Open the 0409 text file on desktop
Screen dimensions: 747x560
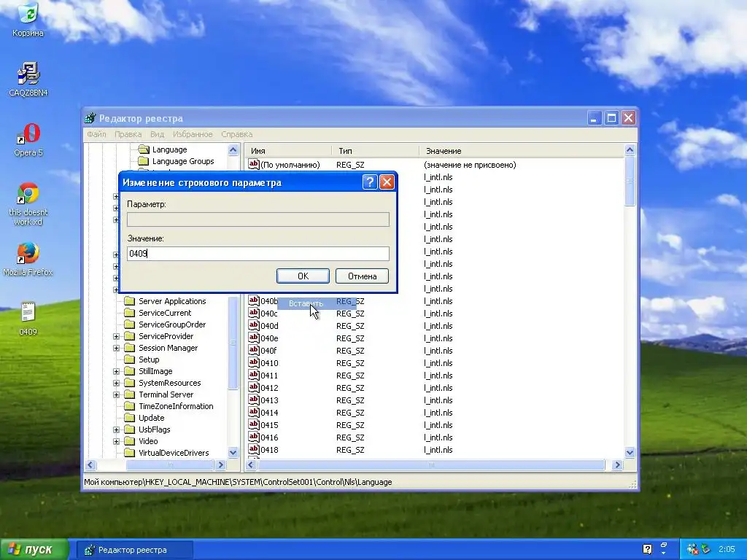tap(28, 318)
